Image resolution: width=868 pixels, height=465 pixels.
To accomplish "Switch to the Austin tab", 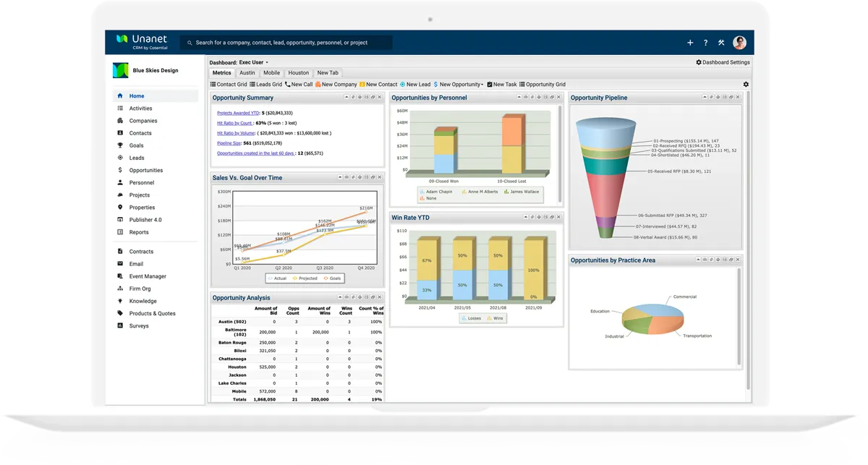I will (x=247, y=73).
